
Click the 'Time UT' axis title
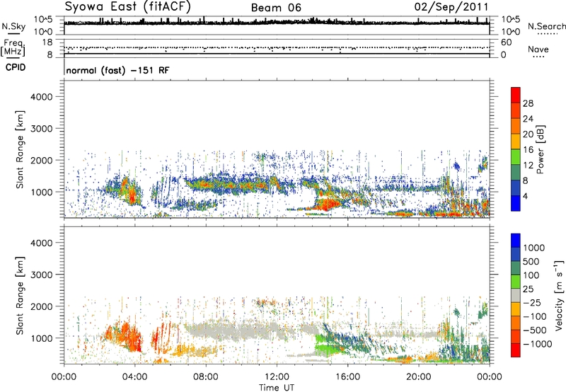277,387
